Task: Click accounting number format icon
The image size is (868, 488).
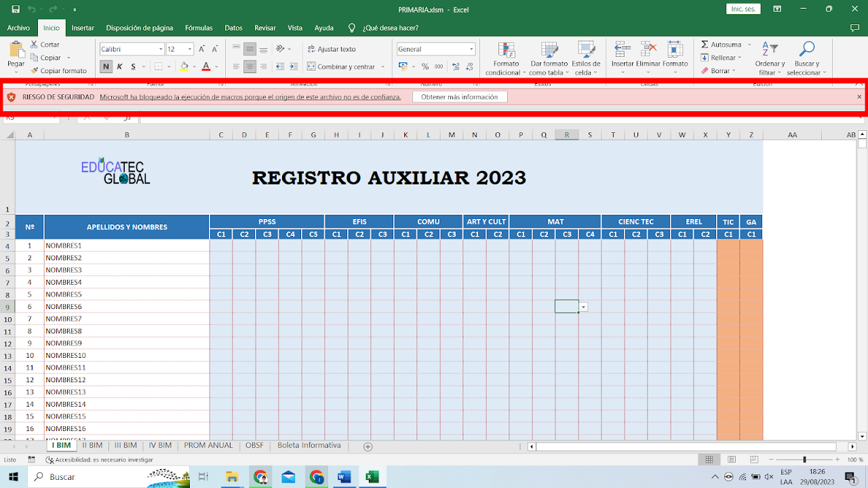Action: click(x=403, y=66)
